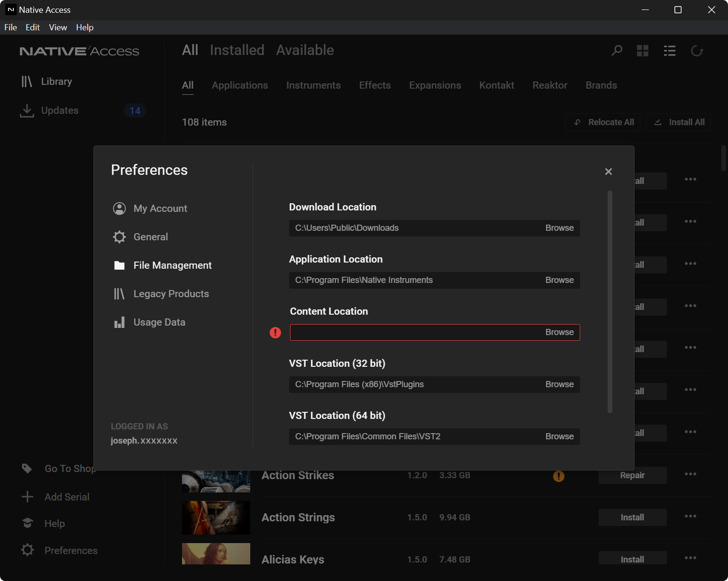728x581 pixels.
Task: Open the search magnifier icon
Action: (x=617, y=50)
